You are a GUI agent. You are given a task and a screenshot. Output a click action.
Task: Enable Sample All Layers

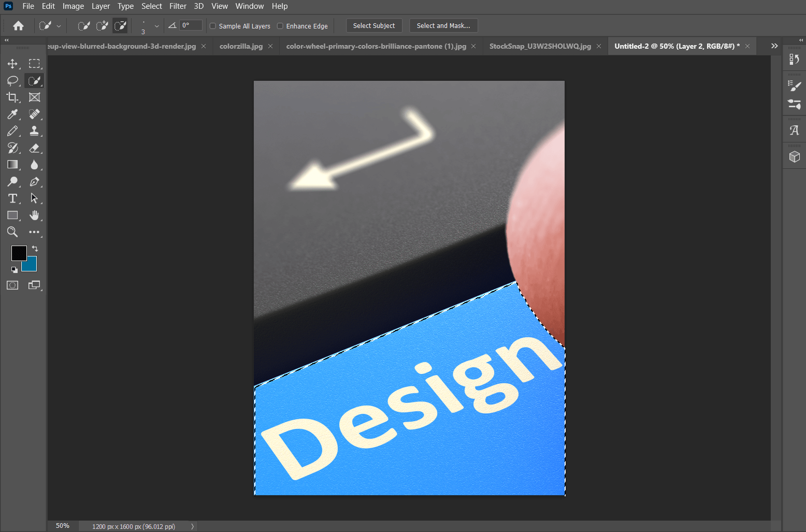[x=213, y=25]
